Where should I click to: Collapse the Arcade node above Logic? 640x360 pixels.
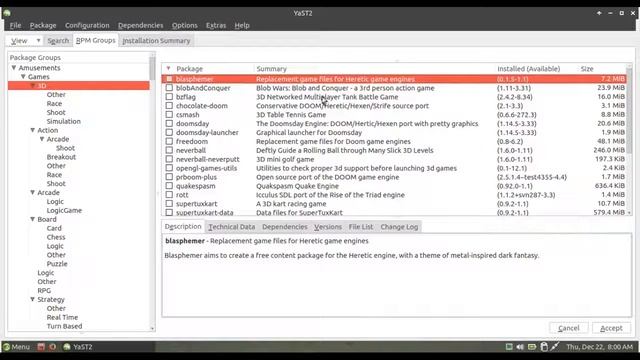coord(33,193)
